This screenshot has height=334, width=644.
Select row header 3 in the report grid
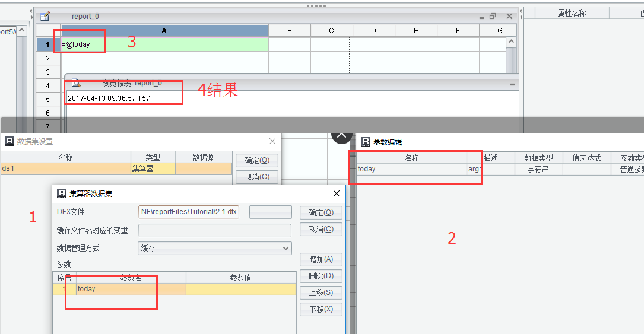click(48, 72)
